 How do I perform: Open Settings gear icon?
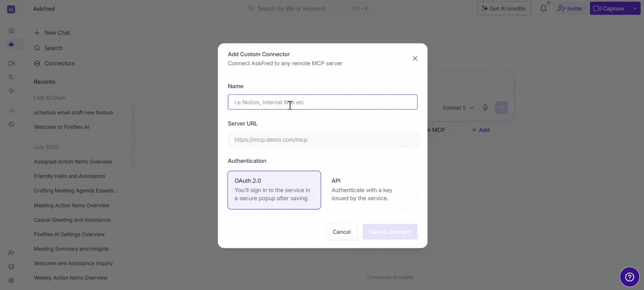[11, 280]
